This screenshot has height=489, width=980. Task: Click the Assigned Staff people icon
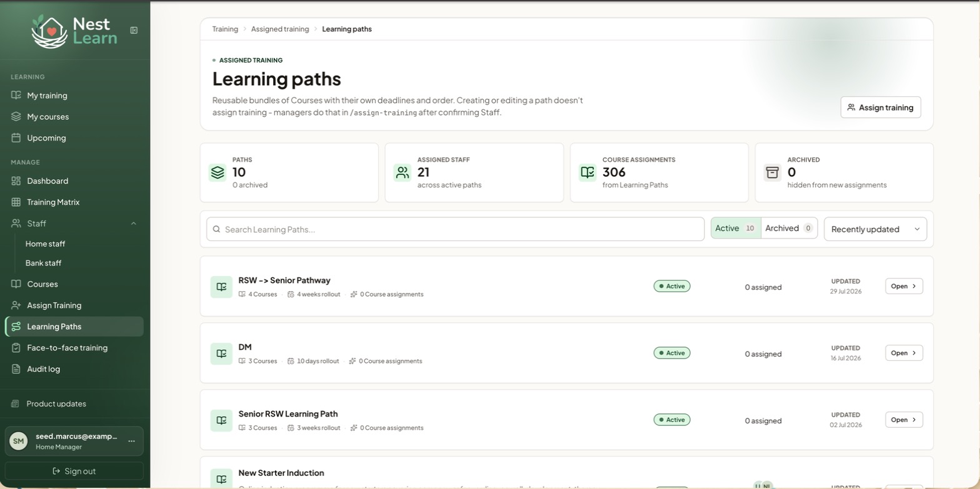pyautogui.click(x=402, y=173)
